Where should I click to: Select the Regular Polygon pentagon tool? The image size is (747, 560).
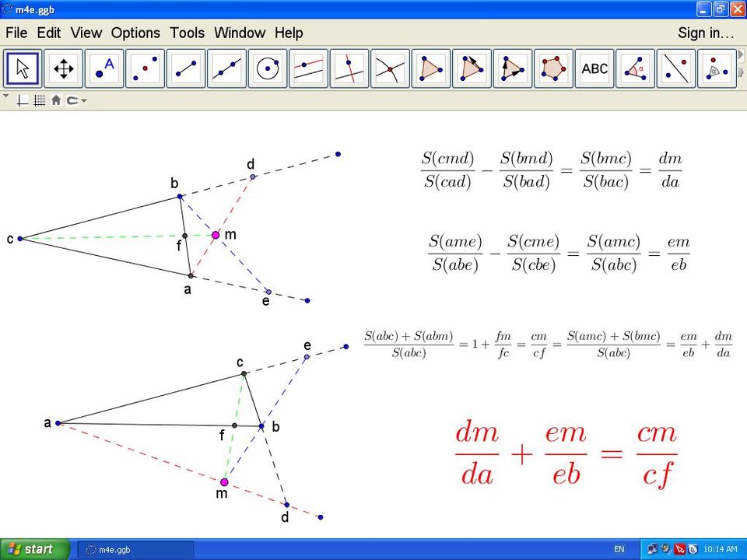pos(553,69)
